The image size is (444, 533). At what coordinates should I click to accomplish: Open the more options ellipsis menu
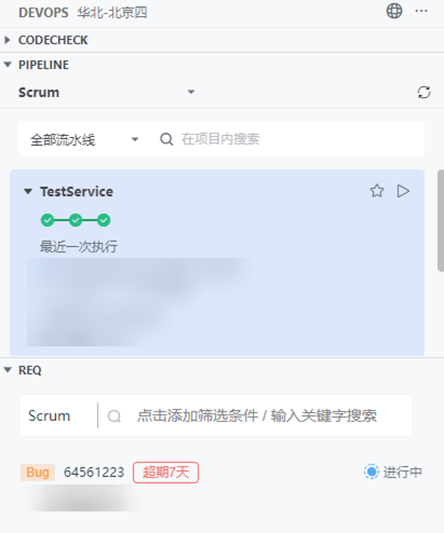coord(421,11)
